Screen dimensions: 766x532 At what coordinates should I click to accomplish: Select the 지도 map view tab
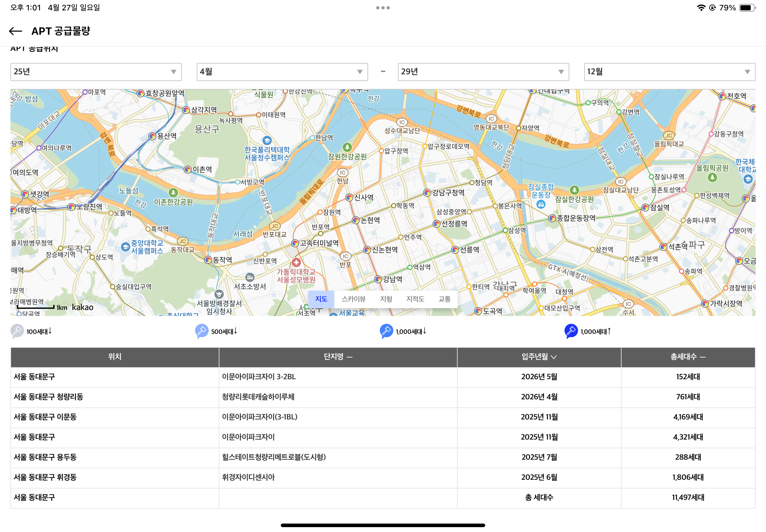321,299
